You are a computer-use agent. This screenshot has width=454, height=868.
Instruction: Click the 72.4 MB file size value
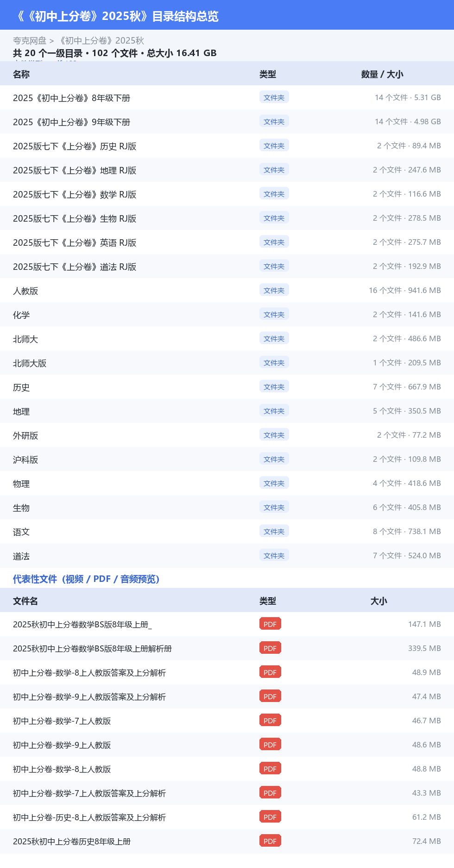(427, 841)
